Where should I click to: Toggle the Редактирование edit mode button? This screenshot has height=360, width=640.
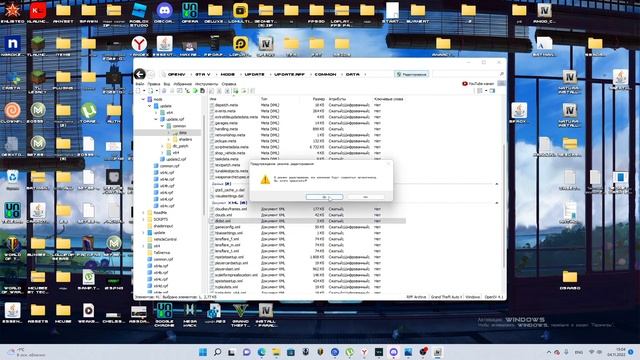click(411, 74)
